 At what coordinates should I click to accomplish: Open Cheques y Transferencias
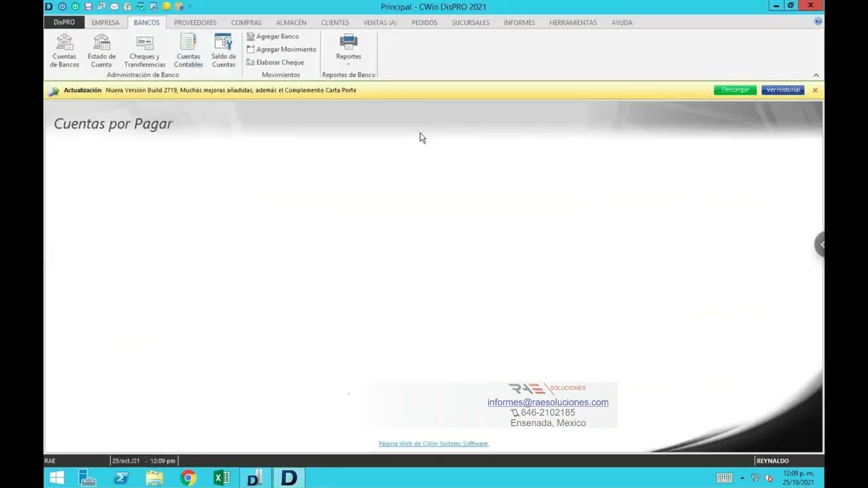pyautogui.click(x=144, y=51)
